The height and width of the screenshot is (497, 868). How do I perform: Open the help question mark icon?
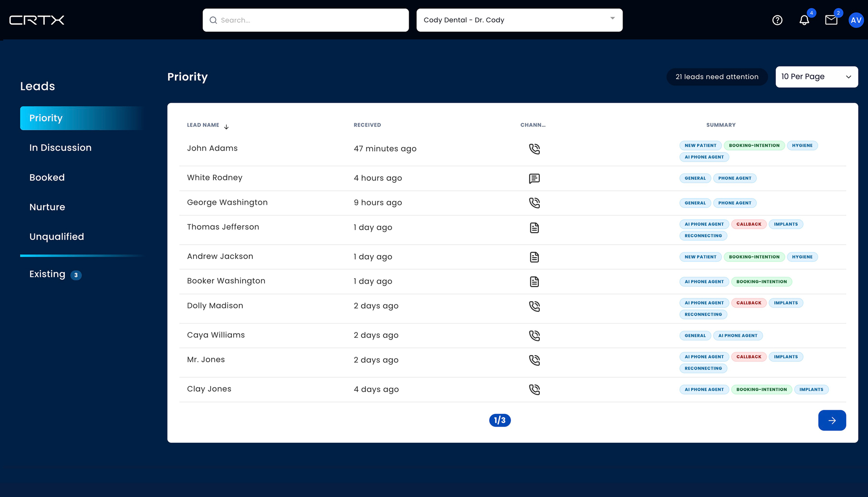(x=777, y=20)
